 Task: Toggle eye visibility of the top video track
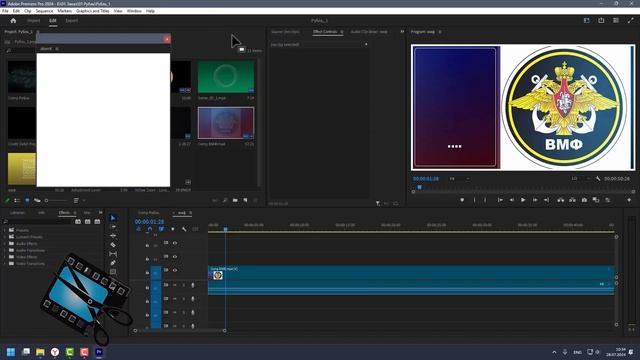coord(175,243)
